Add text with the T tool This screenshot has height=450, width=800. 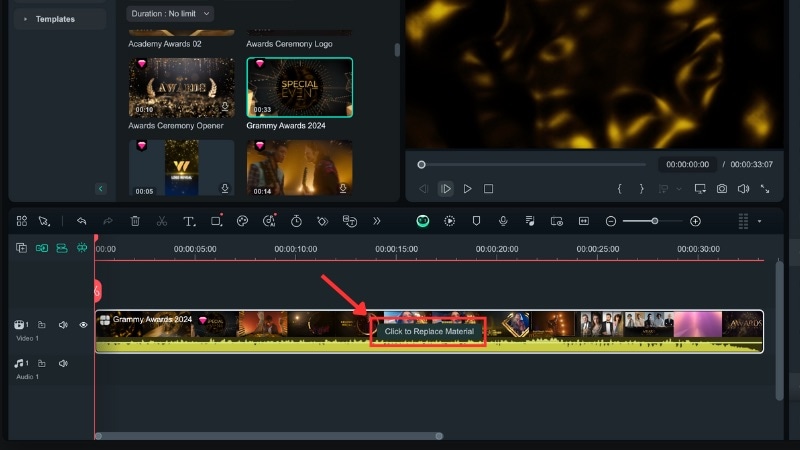(189, 221)
